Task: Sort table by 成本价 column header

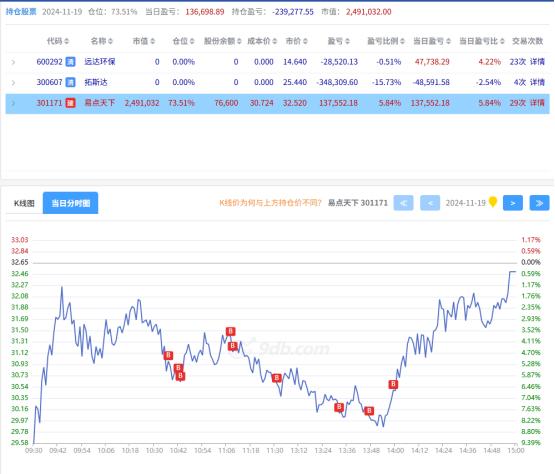Action: pos(262,41)
